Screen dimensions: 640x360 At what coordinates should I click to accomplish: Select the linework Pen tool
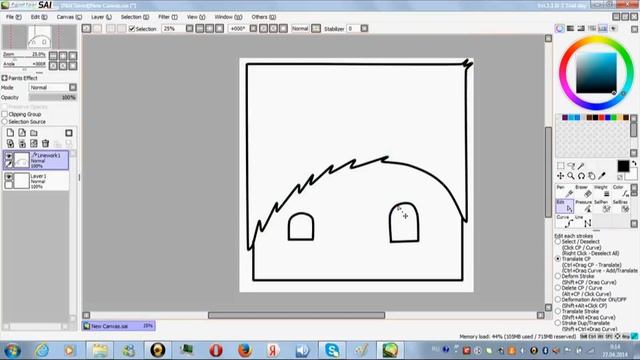point(565,191)
